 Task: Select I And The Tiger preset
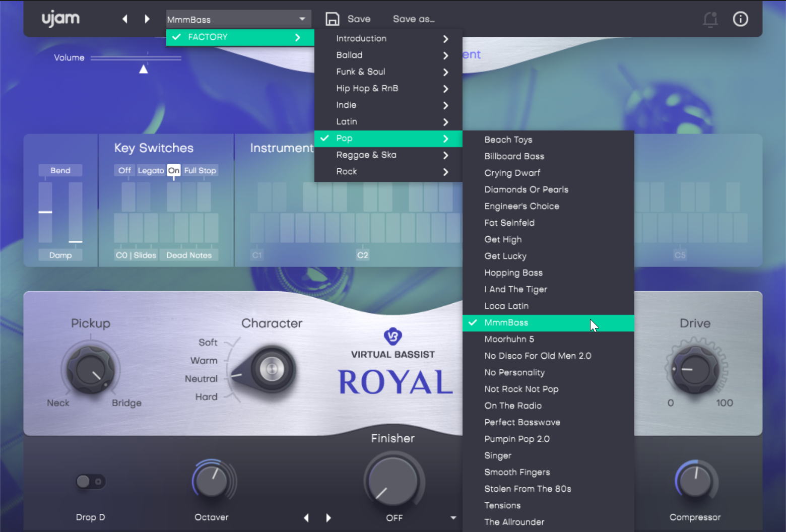(548, 290)
